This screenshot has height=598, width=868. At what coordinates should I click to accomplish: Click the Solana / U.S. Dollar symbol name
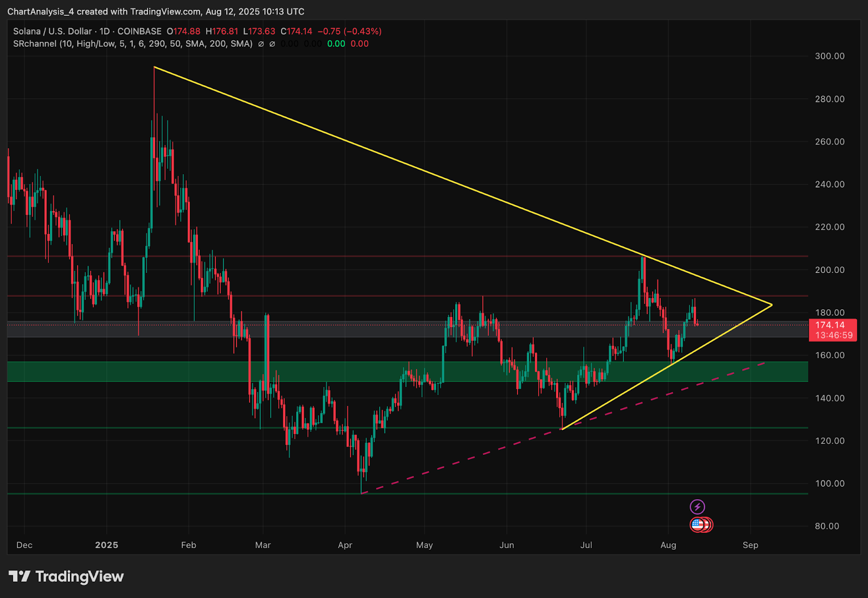(x=52, y=31)
